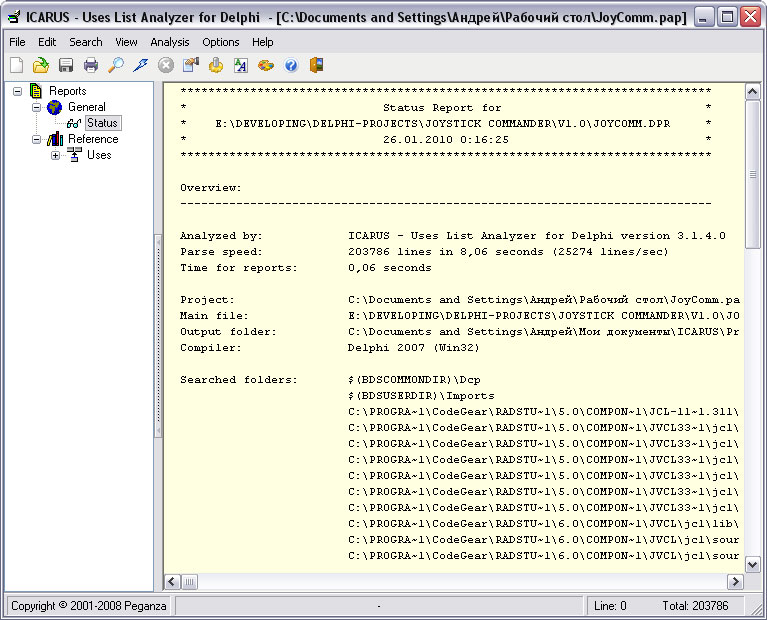Click the 'Analyzed by:' label

point(221,236)
